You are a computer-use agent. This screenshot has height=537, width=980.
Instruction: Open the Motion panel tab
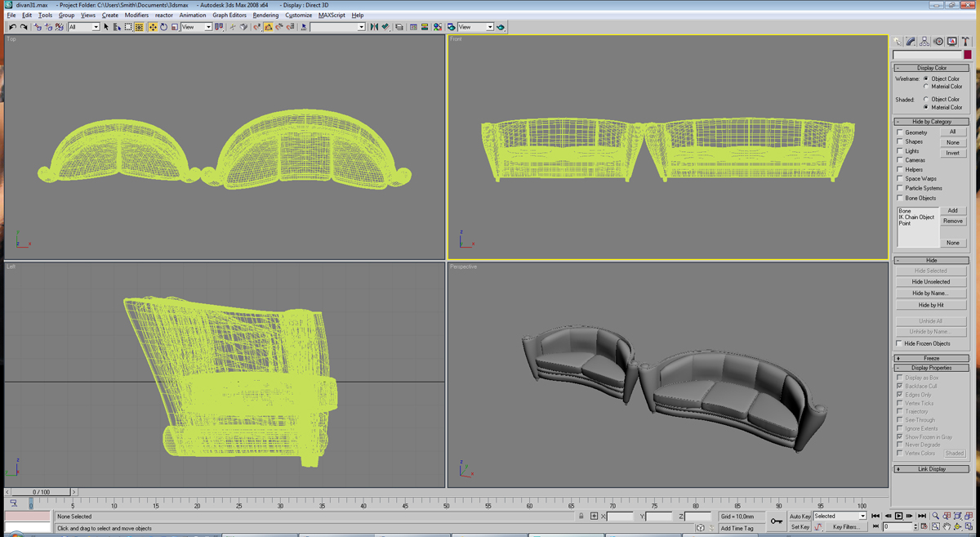(x=938, y=41)
